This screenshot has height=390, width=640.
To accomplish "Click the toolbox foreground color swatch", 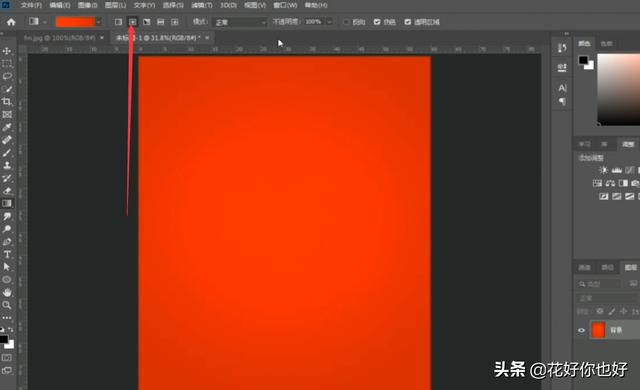I will [4, 339].
